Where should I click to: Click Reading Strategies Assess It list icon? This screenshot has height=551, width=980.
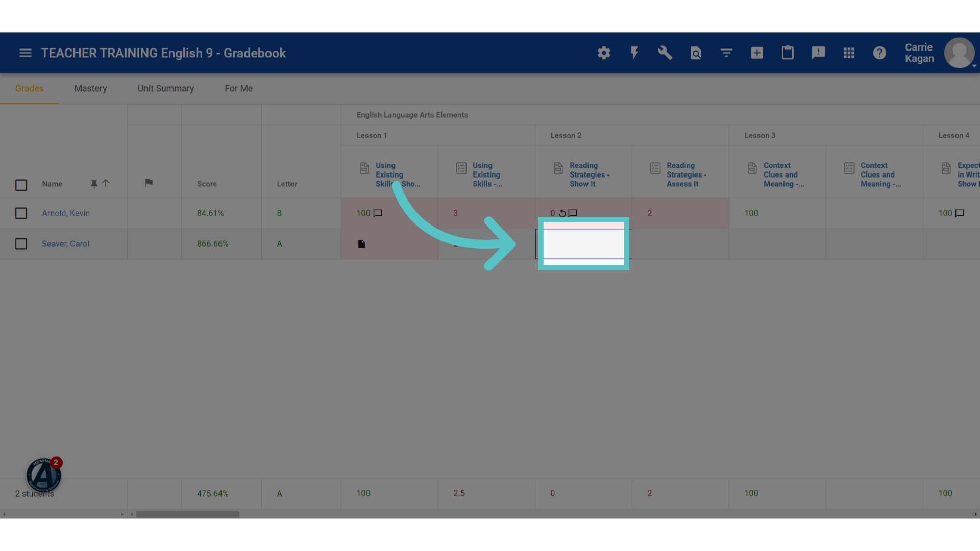tap(655, 168)
